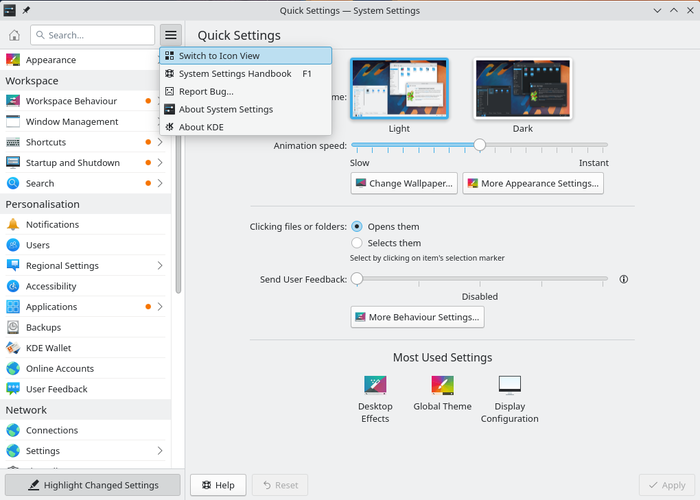Expand the Regional Settings chevron

160,266
